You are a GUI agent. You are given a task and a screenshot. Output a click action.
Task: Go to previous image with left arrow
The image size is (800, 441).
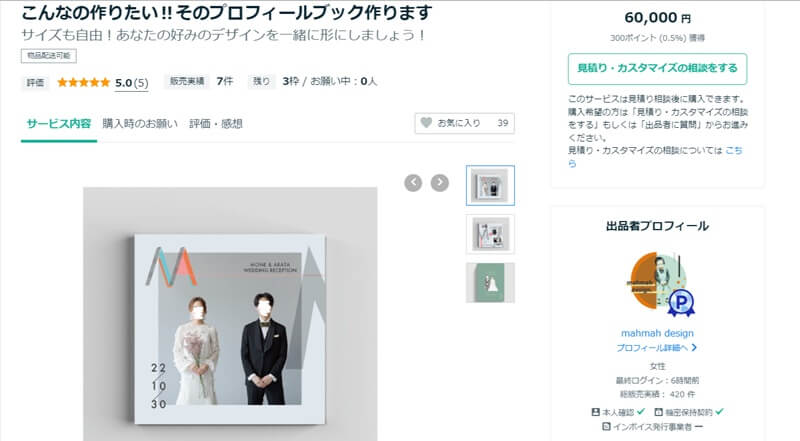[413, 182]
